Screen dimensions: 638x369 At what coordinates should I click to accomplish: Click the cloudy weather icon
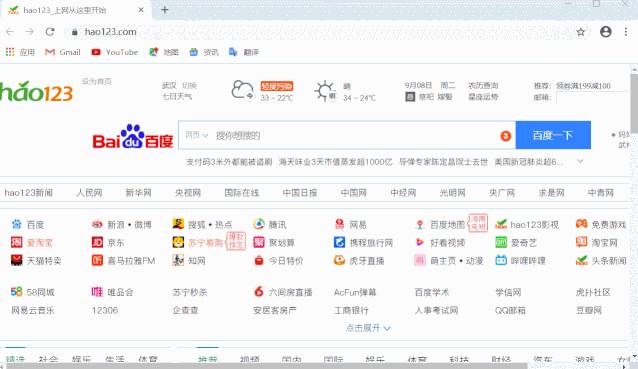[x=243, y=90]
